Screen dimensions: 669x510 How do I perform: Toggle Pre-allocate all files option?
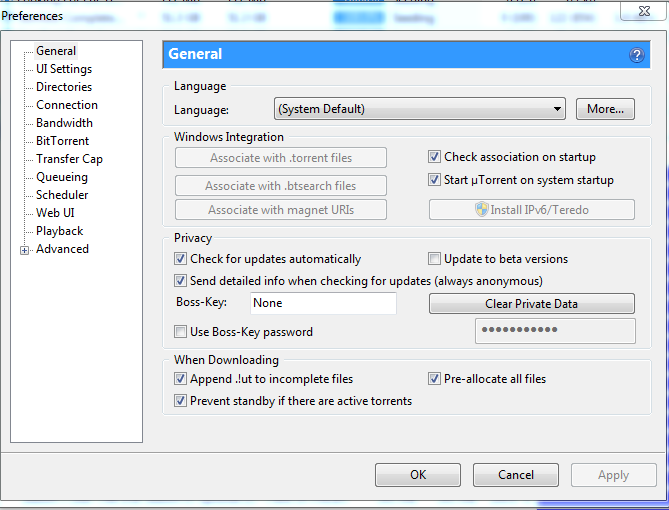click(x=435, y=379)
